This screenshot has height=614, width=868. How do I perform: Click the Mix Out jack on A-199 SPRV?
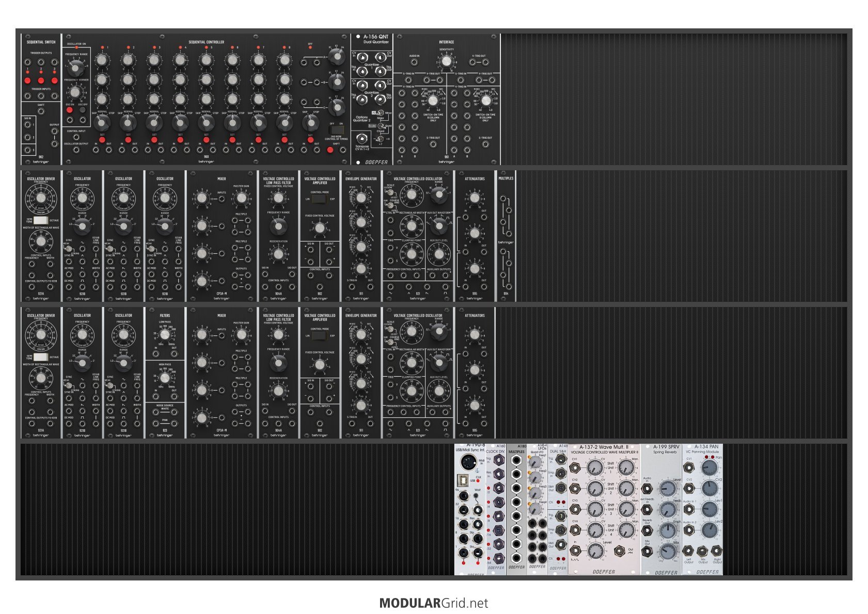(x=648, y=551)
